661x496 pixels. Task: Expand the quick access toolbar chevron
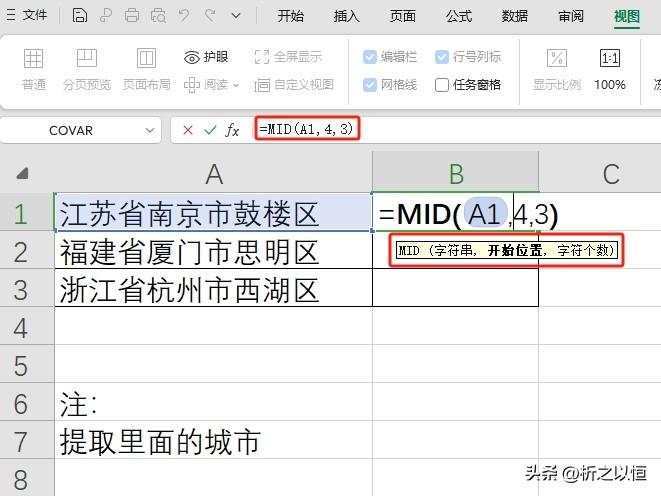click(236, 16)
